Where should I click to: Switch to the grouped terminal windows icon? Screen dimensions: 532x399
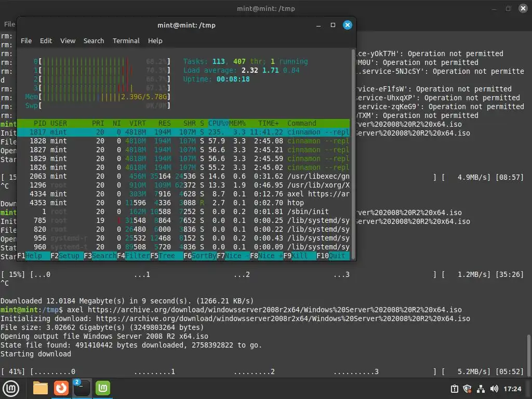coord(82,388)
